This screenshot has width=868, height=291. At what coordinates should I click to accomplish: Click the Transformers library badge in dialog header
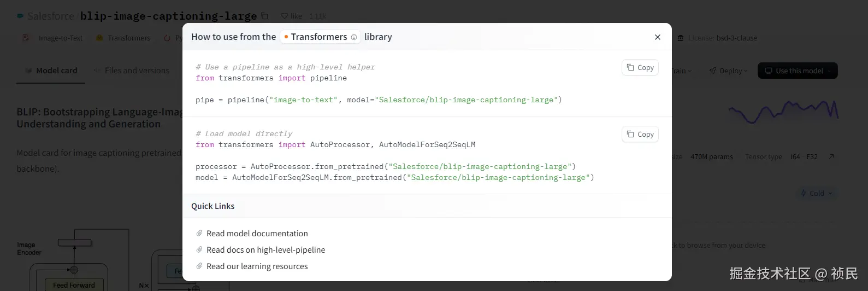pyautogui.click(x=320, y=37)
